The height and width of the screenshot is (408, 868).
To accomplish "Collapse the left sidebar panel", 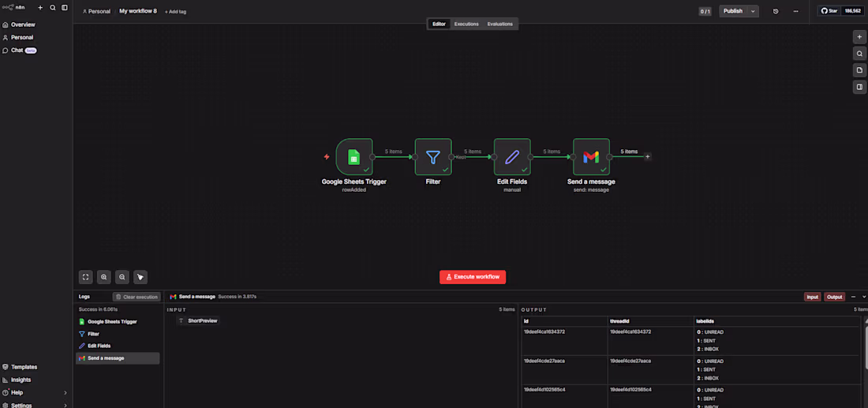I will click(65, 8).
